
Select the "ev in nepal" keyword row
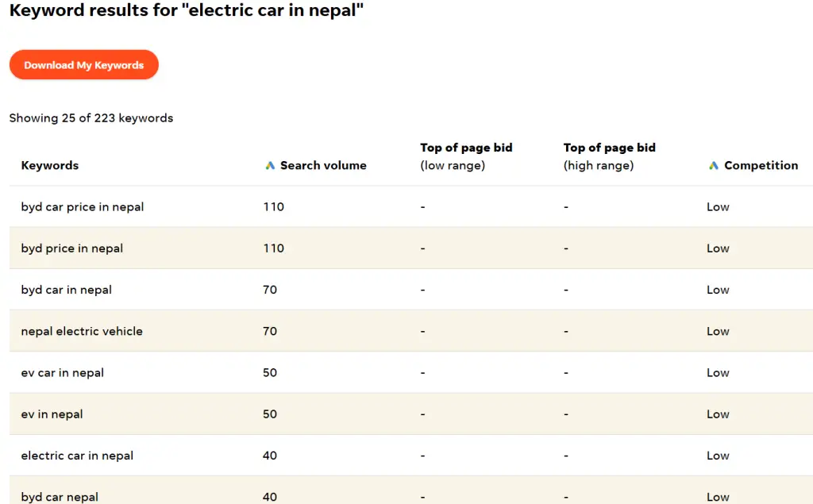pyautogui.click(x=52, y=414)
